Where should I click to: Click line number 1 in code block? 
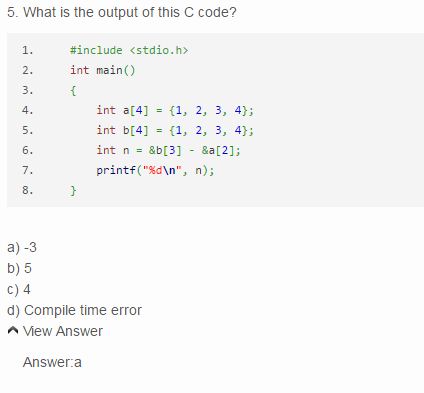point(28,50)
